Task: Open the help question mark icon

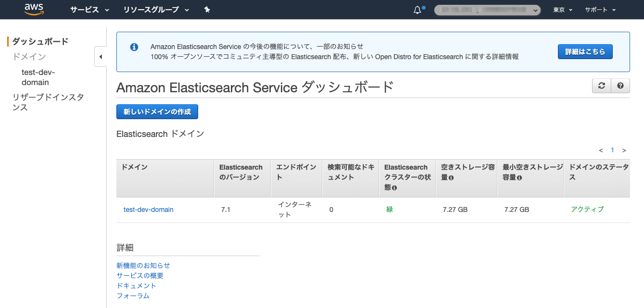Action: coord(620,86)
